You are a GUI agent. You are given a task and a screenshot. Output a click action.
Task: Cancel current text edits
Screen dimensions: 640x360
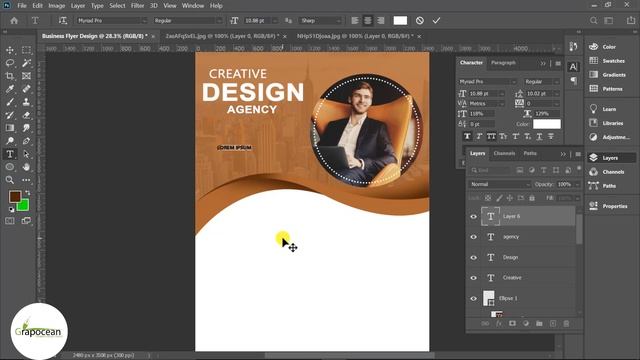[420, 20]
